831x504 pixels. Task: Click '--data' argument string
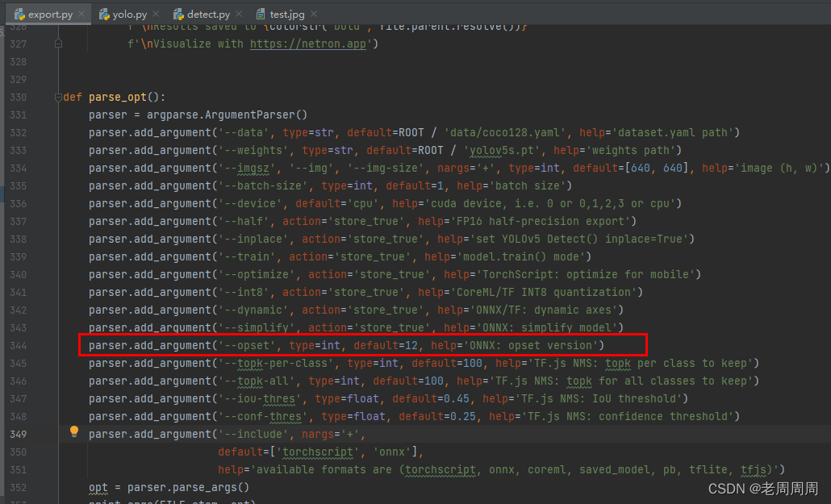pyautogui.click(x=244, y=132)
